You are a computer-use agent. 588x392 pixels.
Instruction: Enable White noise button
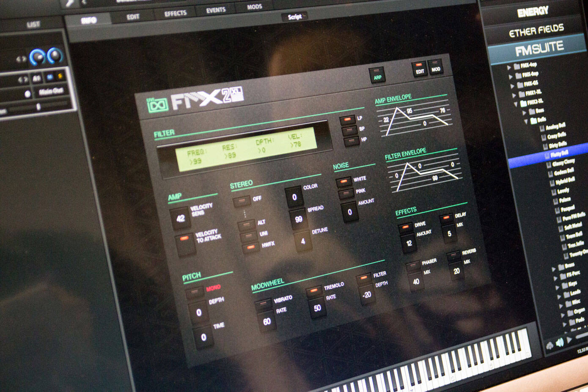(343, 182)
